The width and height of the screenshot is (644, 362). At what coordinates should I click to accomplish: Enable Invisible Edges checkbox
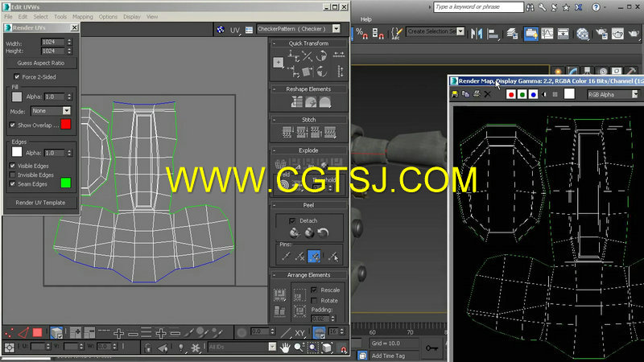[x=12, y=175]
